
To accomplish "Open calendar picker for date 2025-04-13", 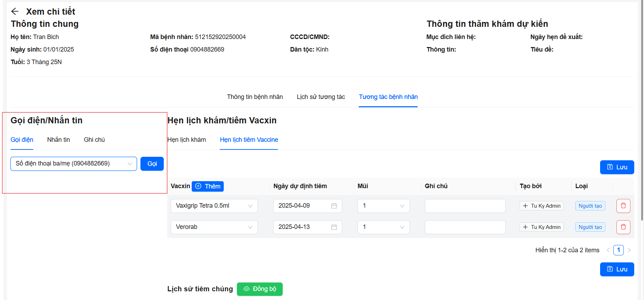I will 334,227.
